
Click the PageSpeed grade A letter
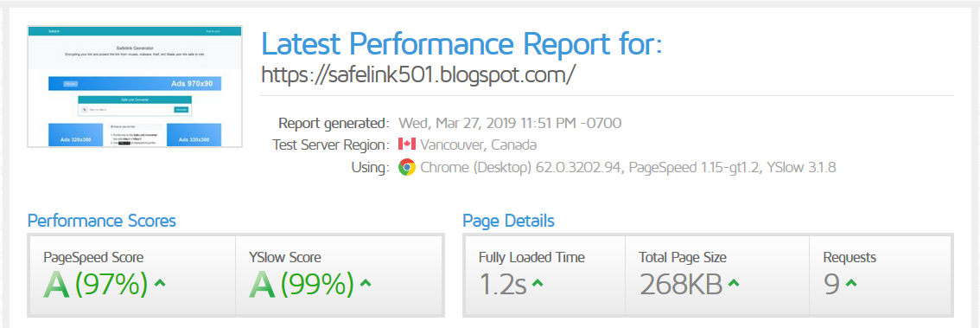[x=57, y=284]
